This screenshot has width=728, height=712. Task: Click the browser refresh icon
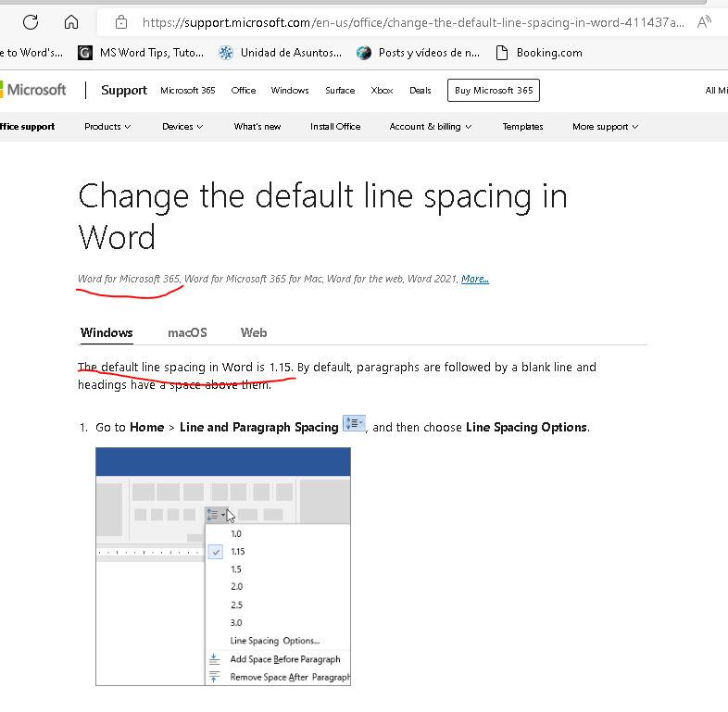[x=31, y=22]
